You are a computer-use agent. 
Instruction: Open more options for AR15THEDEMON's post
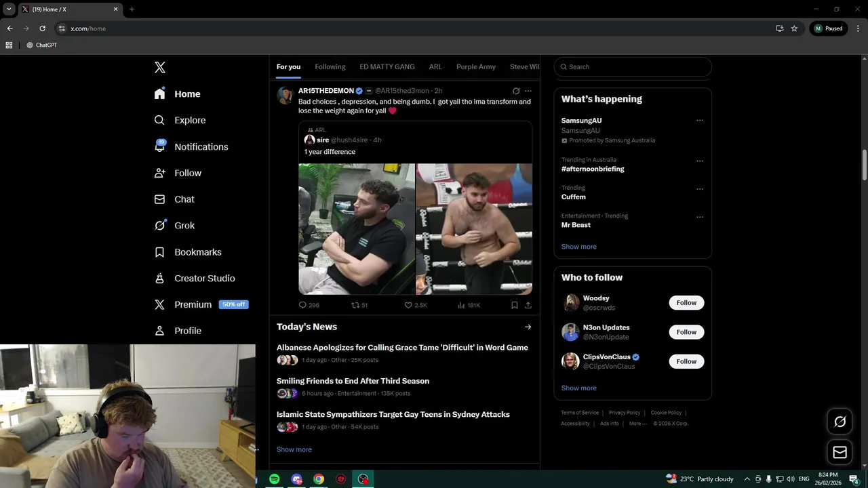point(528,91)
